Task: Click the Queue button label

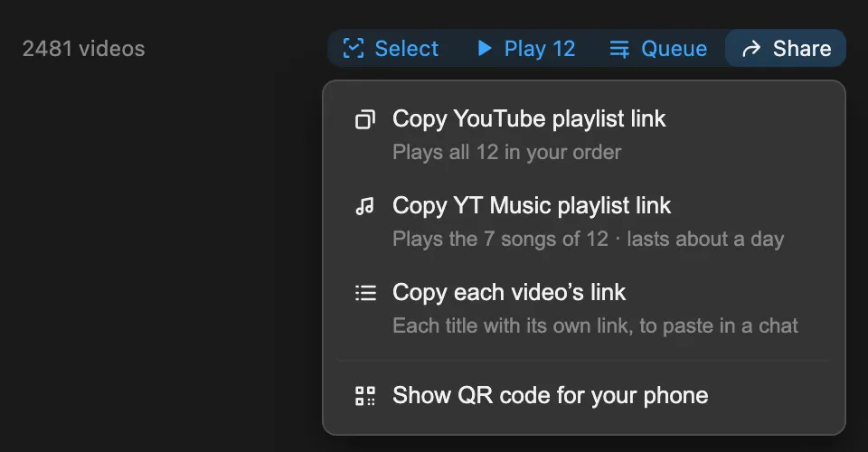Action: 675,49
